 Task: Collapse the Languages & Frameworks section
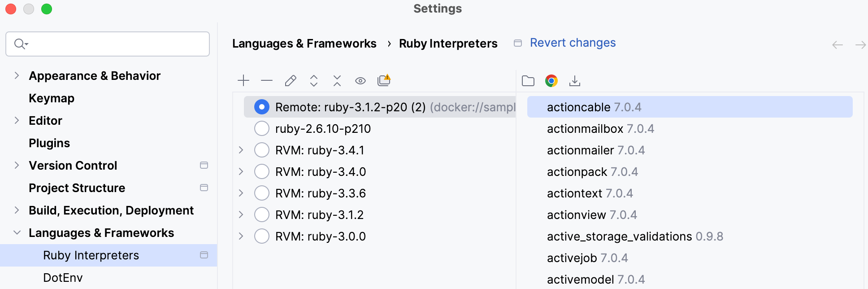[17, 232]
